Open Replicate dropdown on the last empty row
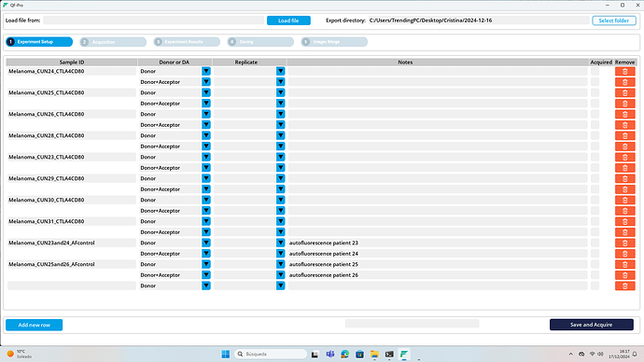Image resolution: width=644 pixels, height=362 pixels. tap(281, 285)
